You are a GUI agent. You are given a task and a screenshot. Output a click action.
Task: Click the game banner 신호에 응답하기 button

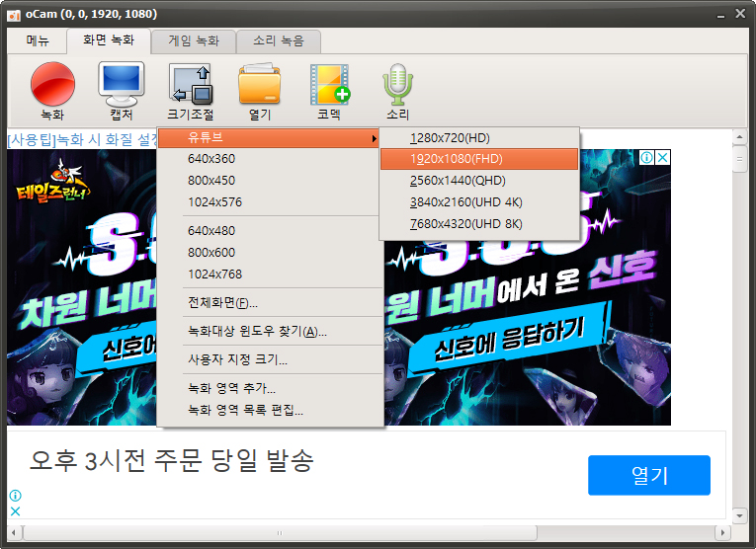click(x=509, y=339)
